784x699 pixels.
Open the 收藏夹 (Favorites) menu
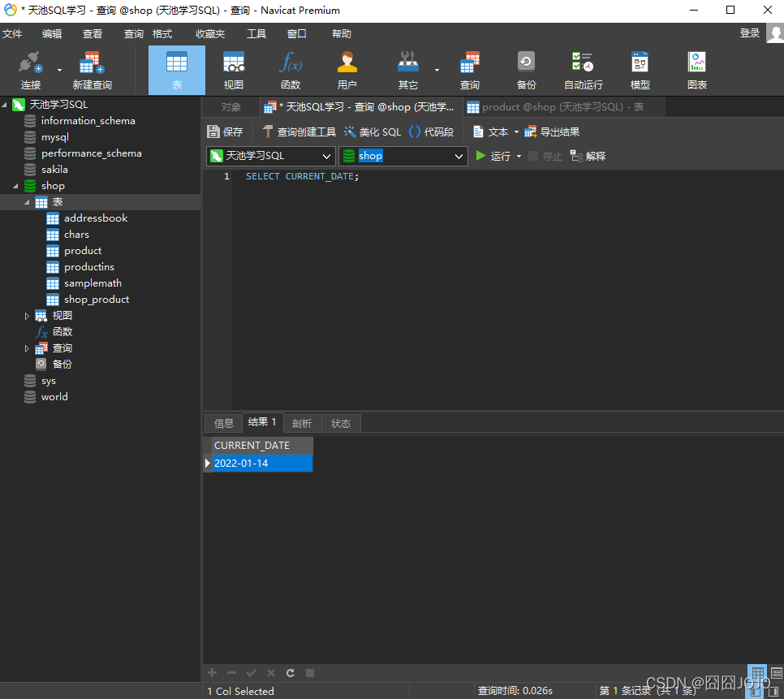pos(210,33)
